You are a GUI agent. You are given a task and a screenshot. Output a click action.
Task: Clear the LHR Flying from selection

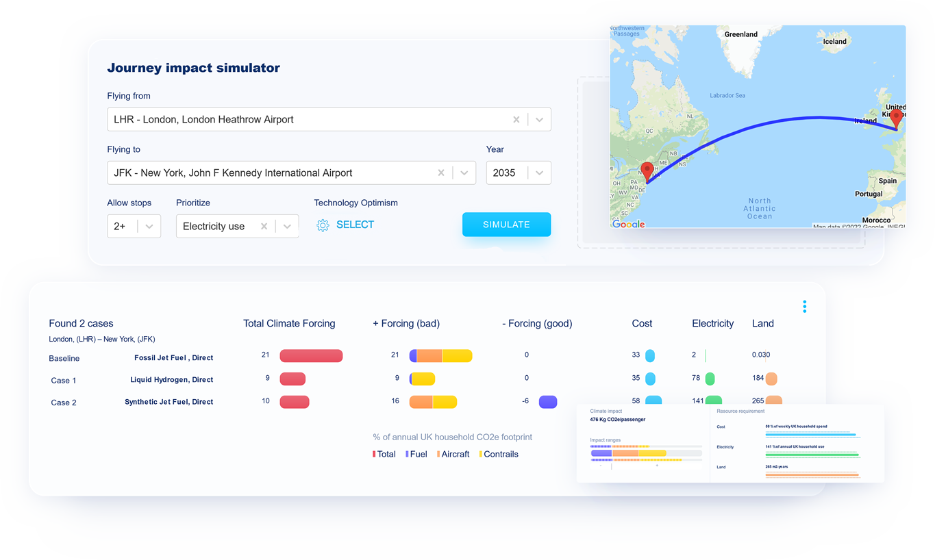516,119
